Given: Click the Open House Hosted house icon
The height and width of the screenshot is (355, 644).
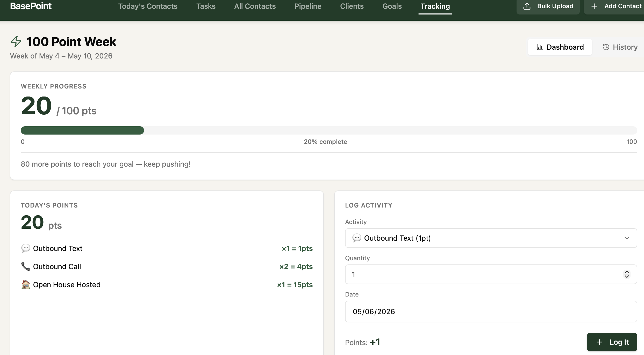Looking at the screenshot, I should (26, 284).
